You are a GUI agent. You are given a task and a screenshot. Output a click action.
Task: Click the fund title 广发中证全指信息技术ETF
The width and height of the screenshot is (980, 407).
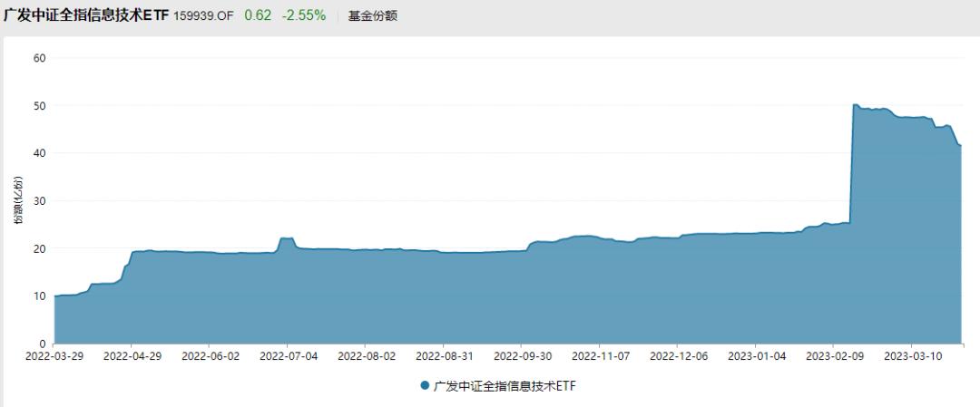[x=86, y=15]
